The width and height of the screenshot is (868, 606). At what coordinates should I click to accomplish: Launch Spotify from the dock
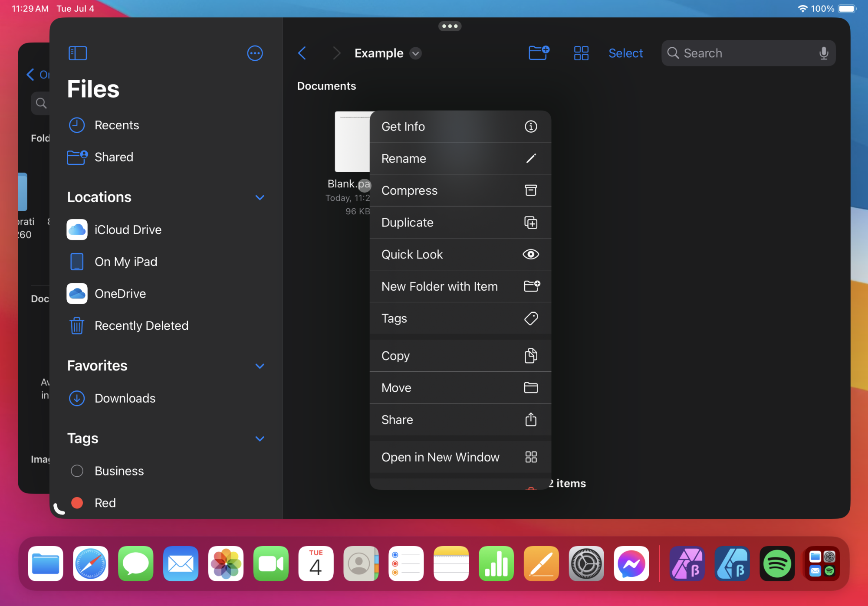[x=777, y=563]
